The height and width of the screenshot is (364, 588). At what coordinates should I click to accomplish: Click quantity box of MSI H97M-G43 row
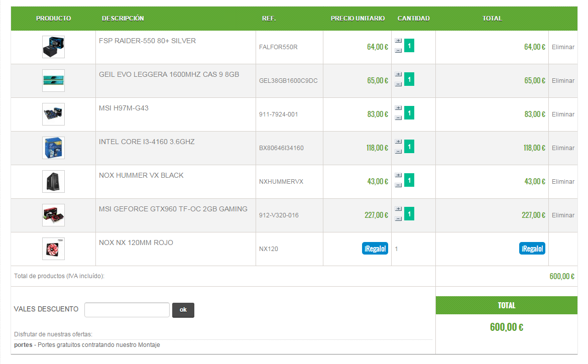(x=409, y=113)
